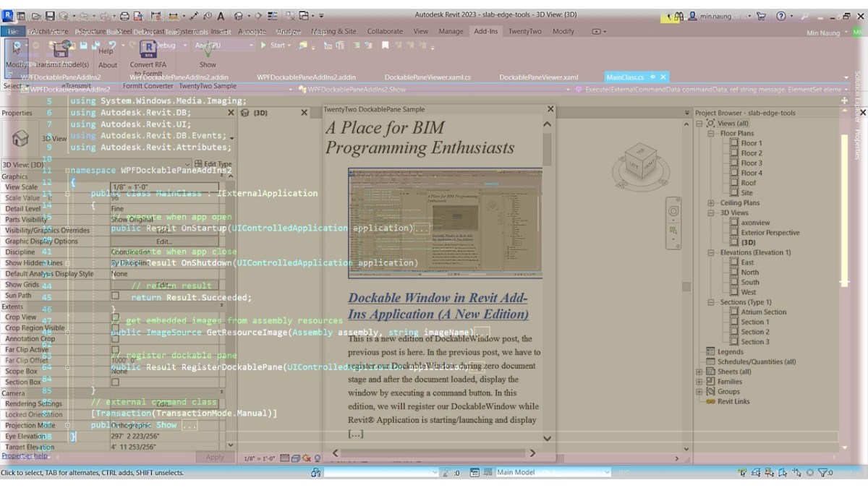Toggle the Crop View checkbox

pyautogui.click(x=114, y=317)
